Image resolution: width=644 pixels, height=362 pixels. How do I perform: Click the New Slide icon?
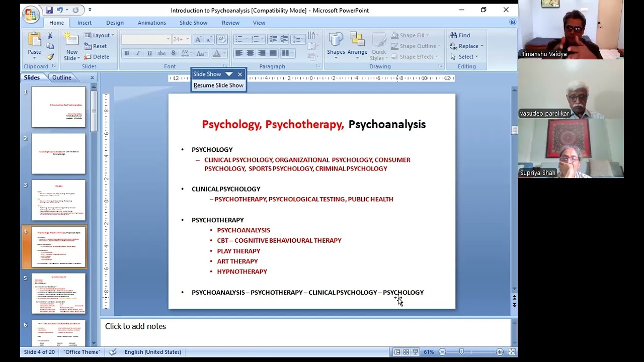(71, 40)
